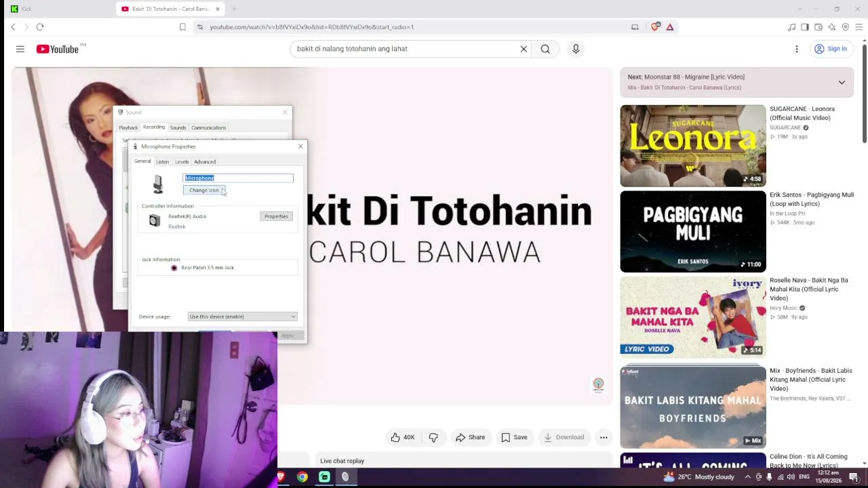Clear the YouTube search box text
868x488 pixels.
524,49
